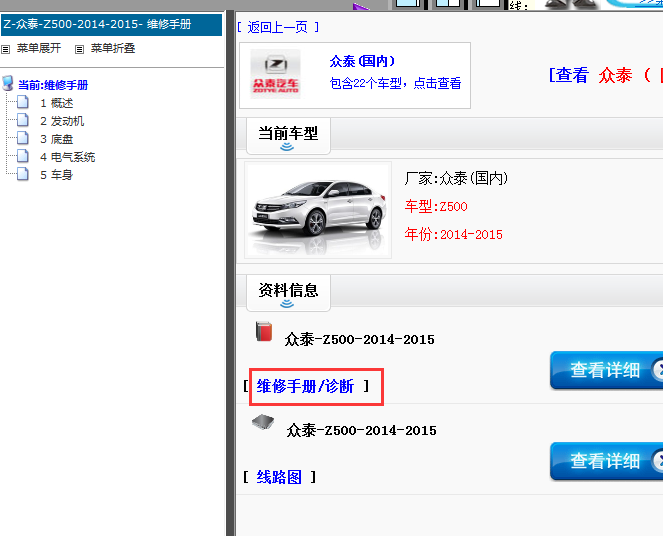Click 包含22个车型,点击查看 link
663x536 pixels.
pos(395,83)
